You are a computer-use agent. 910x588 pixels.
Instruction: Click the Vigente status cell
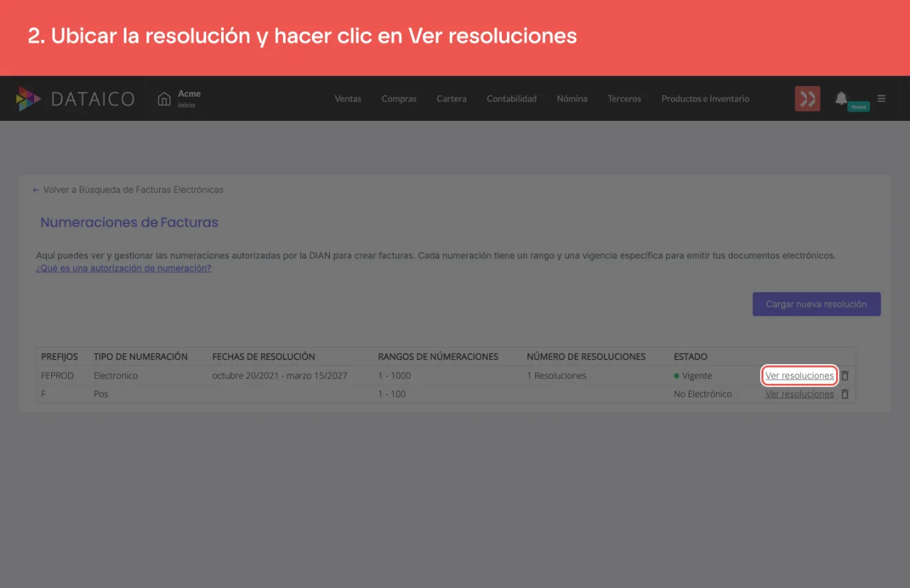coord(693,375)
